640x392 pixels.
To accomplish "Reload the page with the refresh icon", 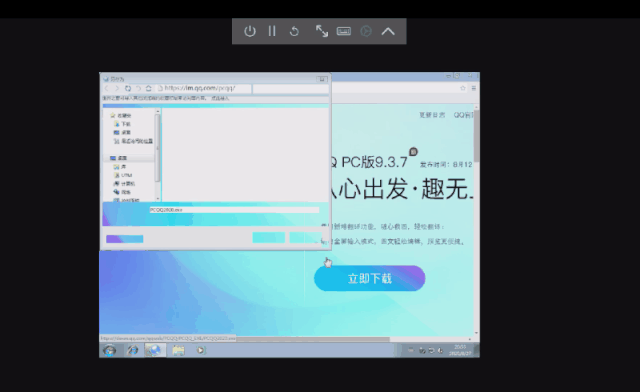I will click(x=128, y=88).
